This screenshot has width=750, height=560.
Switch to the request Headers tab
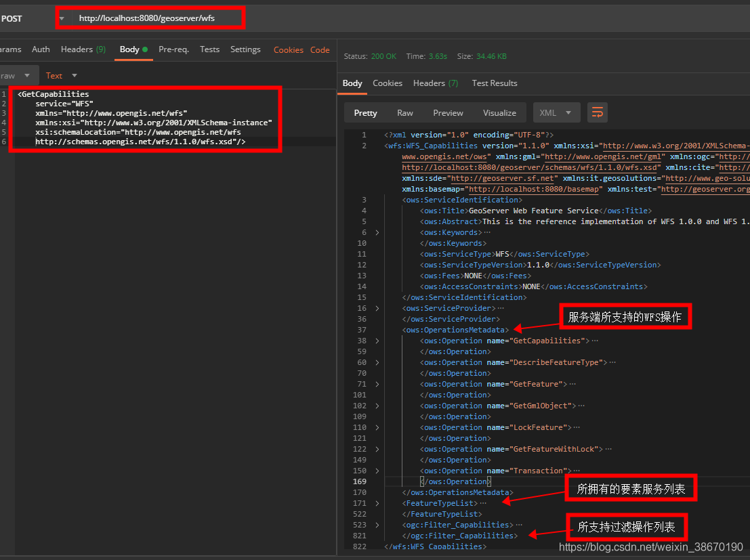point(83,49)
